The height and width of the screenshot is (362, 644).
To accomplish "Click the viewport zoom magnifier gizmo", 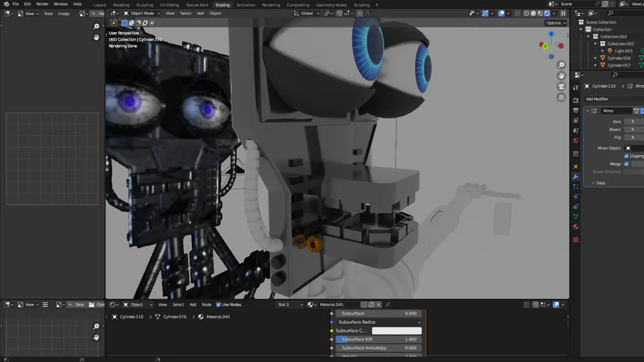I will pos(561,65).
